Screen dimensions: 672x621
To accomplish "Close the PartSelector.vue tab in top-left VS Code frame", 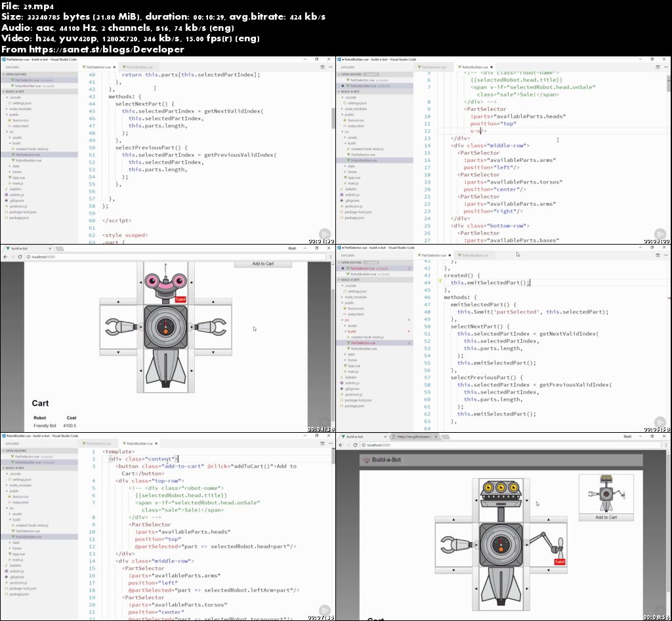I will pos(114,68).
